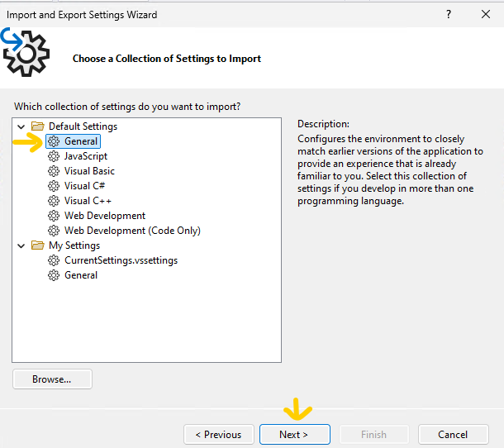Click gear icon beside General under My Settings
Image resolution: width=504 pixels, height=448 pixels.
point(54,275)
